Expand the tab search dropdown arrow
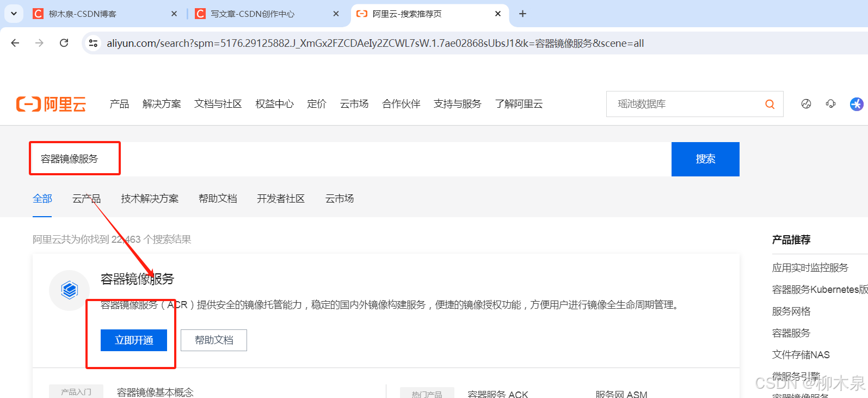The width and height of the screenshot is (868, 398). click(14, 14)
